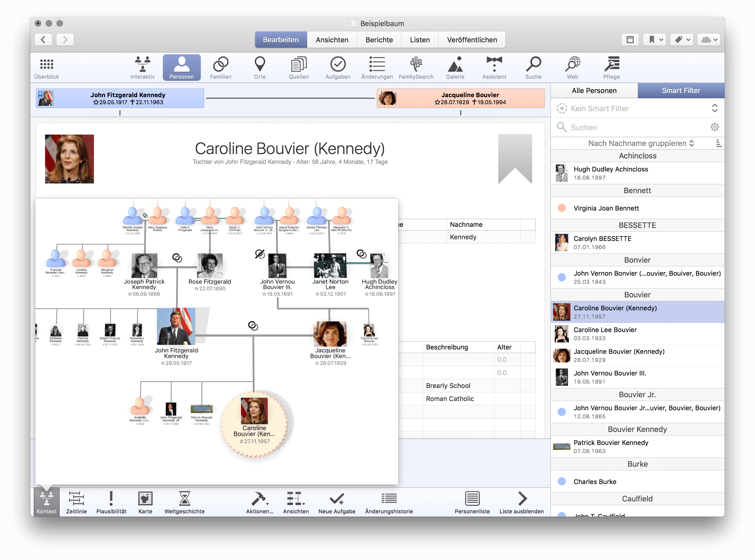Show the Plausibilität check panel
The height and width of the screenshot is (560, 755).
click(x=111, y=502)
